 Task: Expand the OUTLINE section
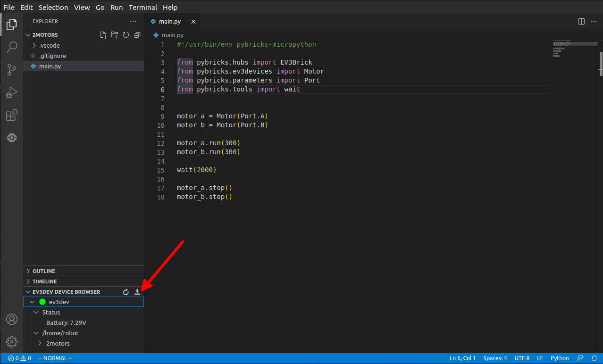pos(44,271)
